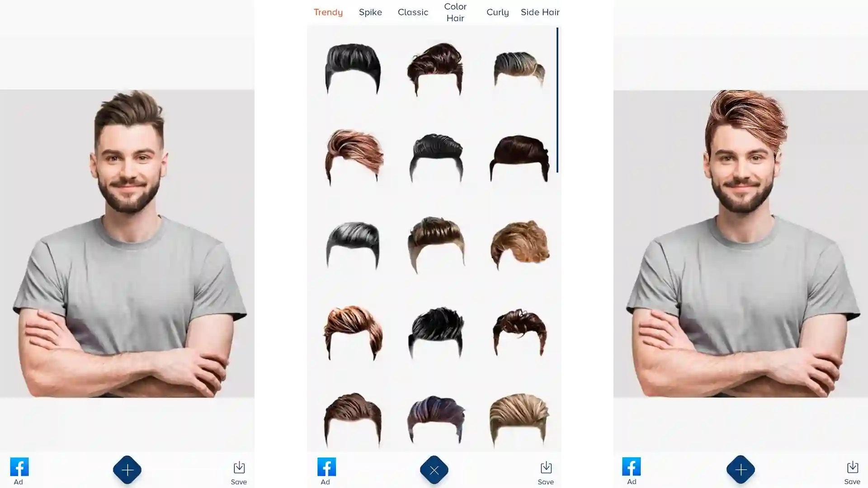Switch to the Classic hair tab
Viewport: 868px width, 488px height.
pos(413,12)
